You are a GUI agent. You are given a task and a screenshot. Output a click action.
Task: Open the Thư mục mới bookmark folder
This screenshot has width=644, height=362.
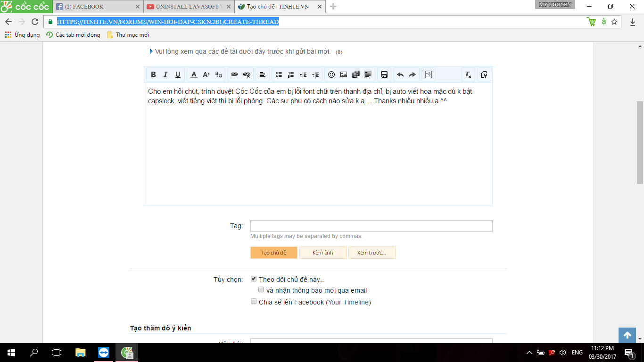pos(128,35)
